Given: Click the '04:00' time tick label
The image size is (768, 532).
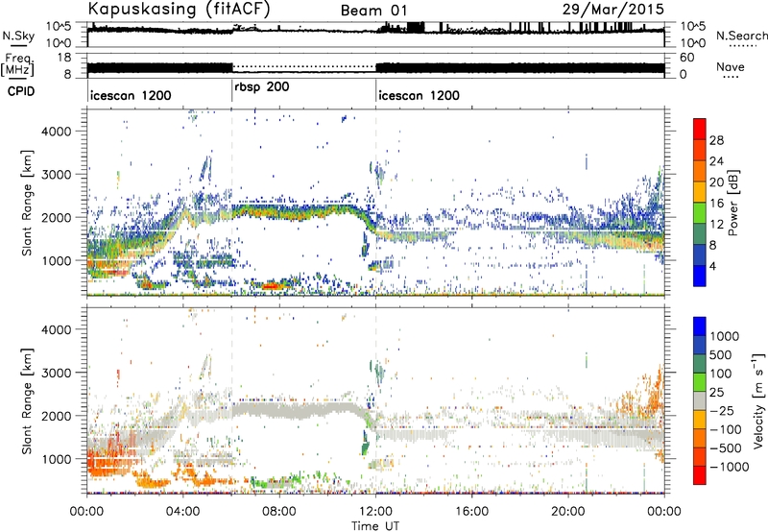Looking at the screenshot, I should pyautogui.click(x=183, y=512).
